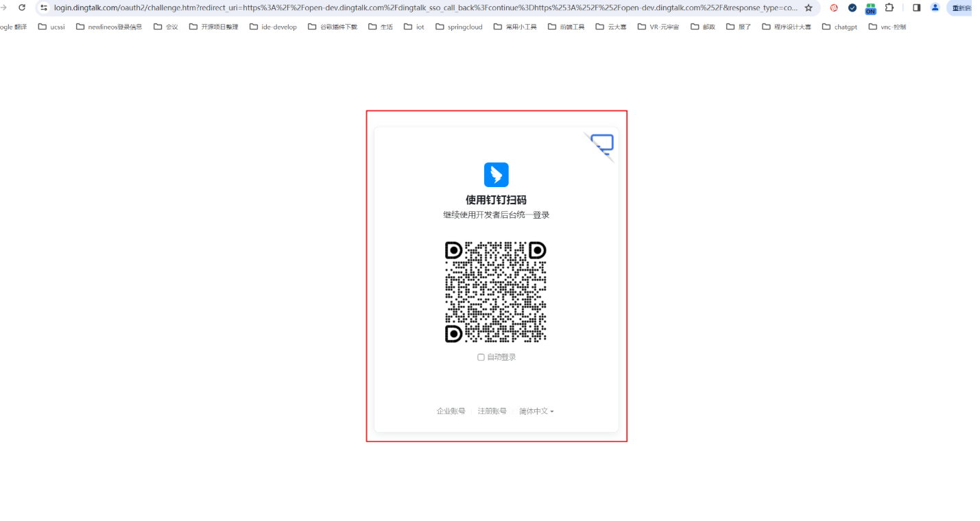This screenshot has width=980, height=521.
Task: Open the newlineos登录信息 bookmark folder
Action: click(x=109, y=27)
